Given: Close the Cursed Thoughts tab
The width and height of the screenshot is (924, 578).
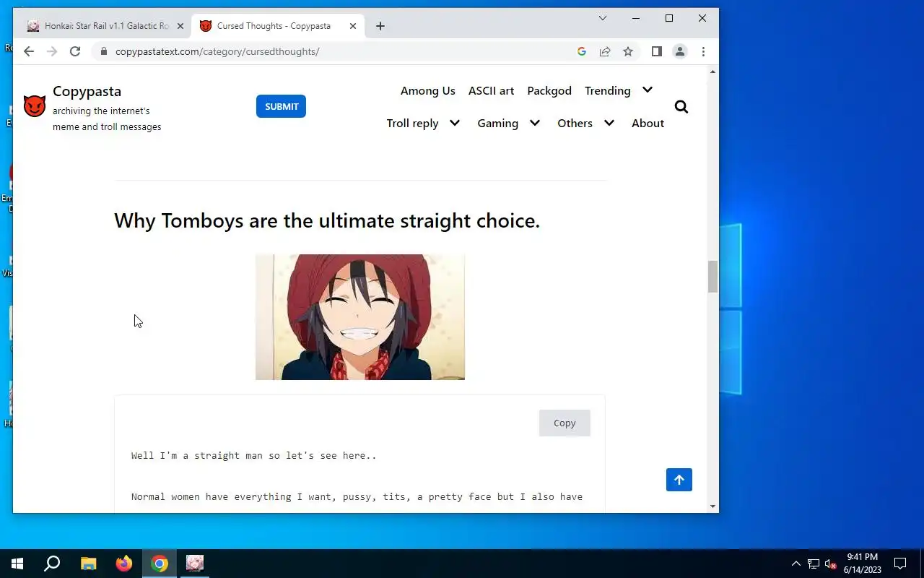Looking at the screenshot, I should click(x=353, y=26).
